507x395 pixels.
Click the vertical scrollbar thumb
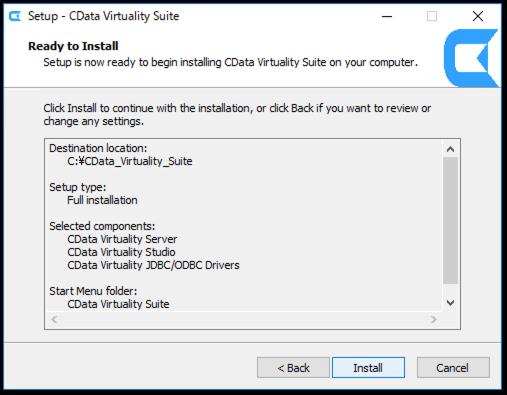pos(450,220)
